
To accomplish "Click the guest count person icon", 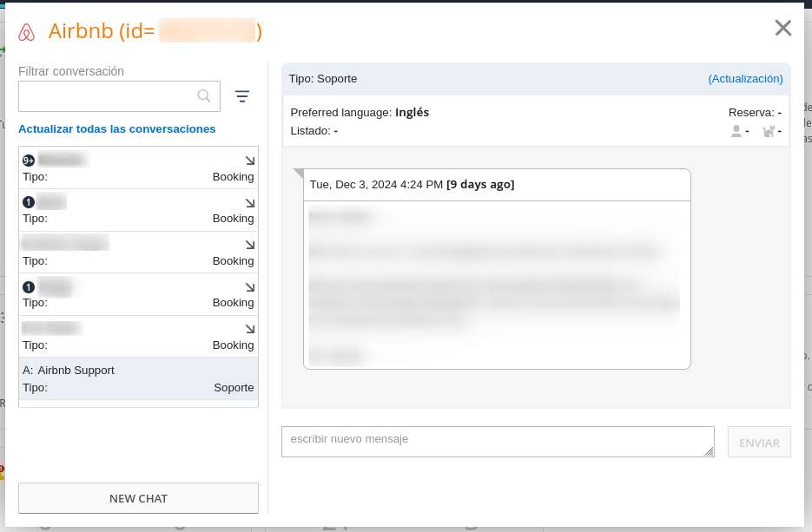I will point(736,131).
